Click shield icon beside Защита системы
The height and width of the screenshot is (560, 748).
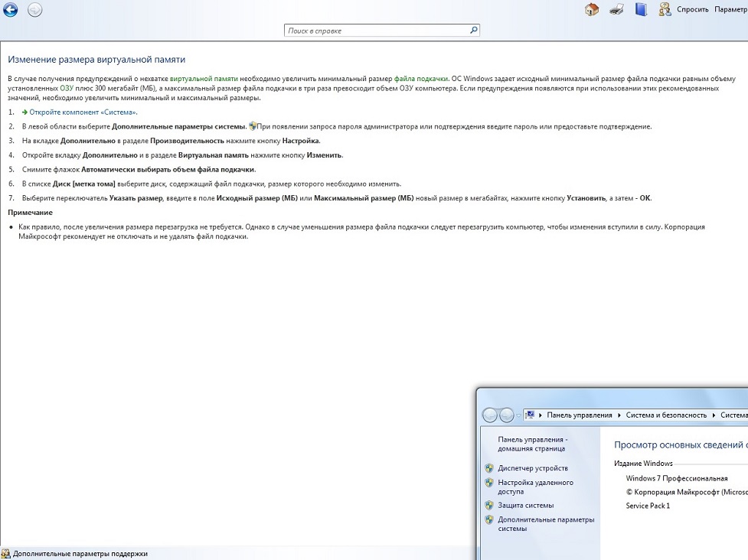tap(489, 505)
